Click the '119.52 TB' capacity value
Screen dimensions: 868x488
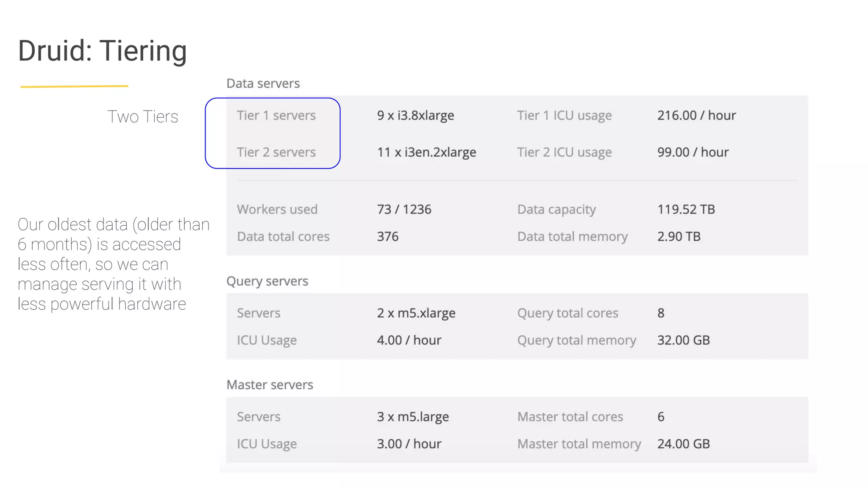tap(686, 209)
